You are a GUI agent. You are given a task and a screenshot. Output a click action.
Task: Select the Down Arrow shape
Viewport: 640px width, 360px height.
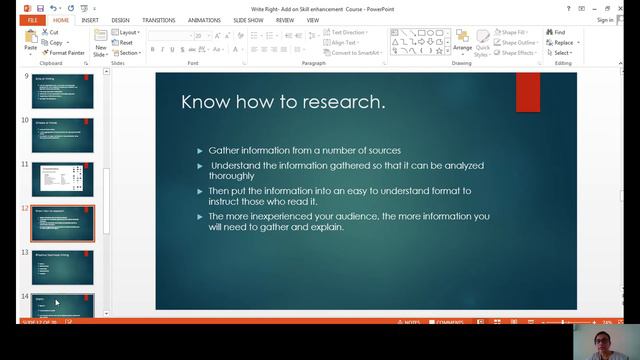pos(430,42)
